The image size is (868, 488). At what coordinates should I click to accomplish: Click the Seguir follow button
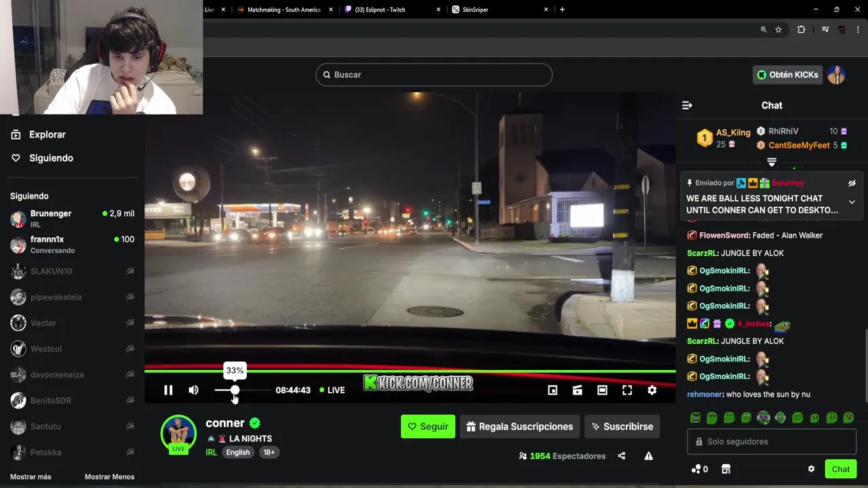(428, 426)
